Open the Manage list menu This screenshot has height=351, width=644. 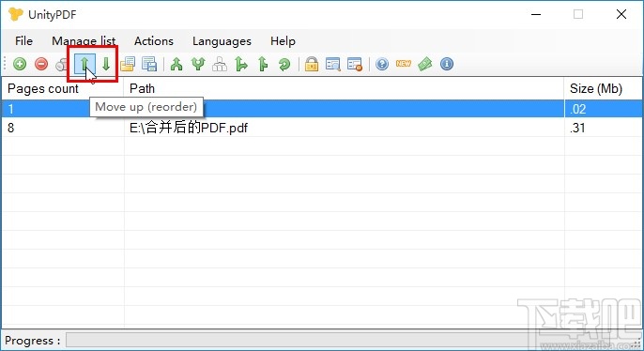[x=84, y=41]
